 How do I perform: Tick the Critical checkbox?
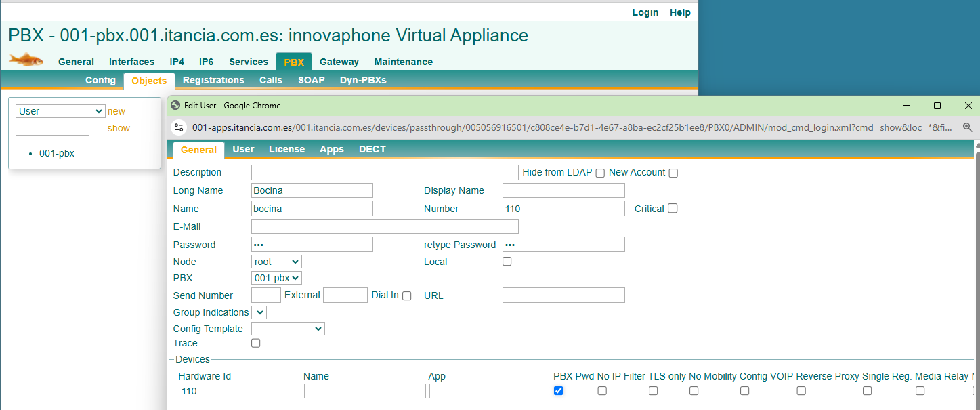(673, 209)
